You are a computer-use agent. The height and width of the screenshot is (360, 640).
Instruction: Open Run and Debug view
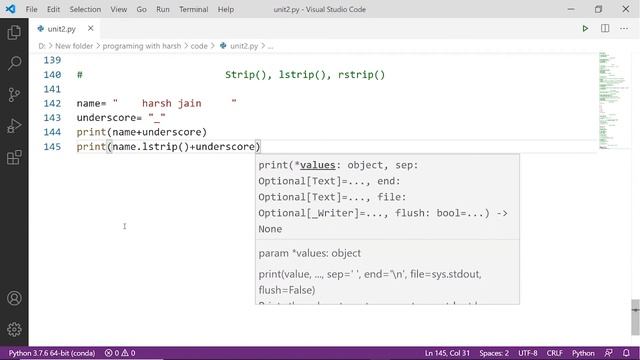[x=14, y=126]
